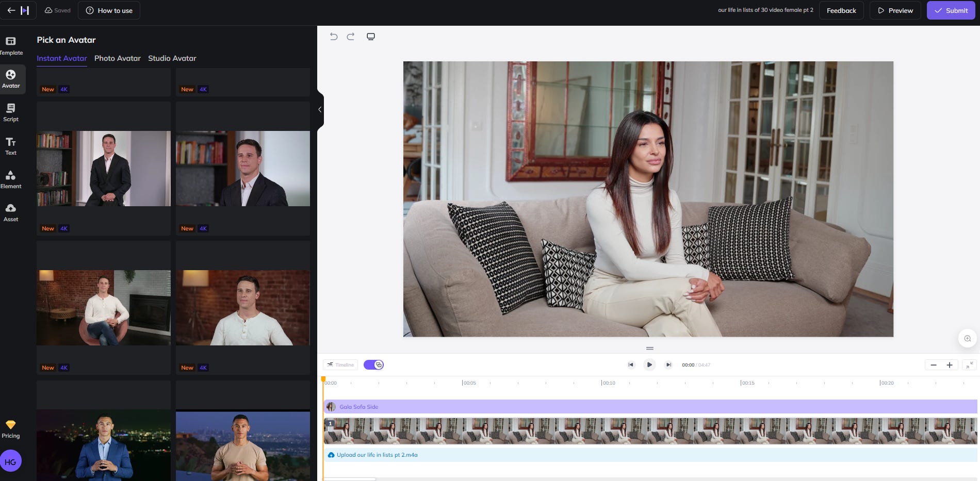Viewport: 980px width, 481px height.
Task: Undo the last action
Action: click(x=334, y=37)
